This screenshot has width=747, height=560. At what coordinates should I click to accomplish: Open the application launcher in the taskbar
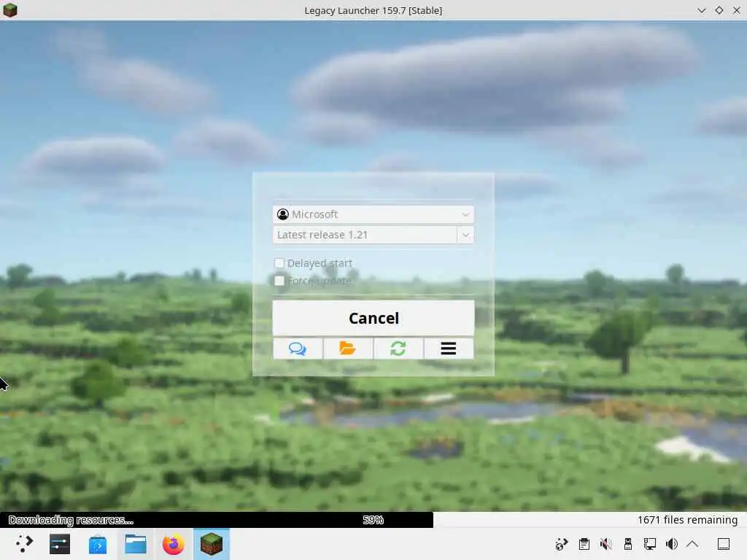[x=23, y=544]
